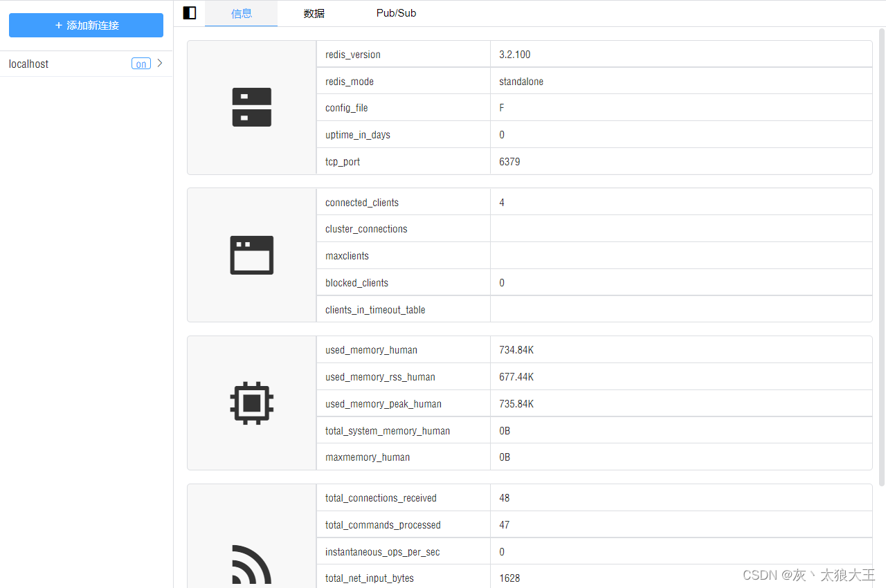Click the 735.84K peak value
The height and width of the screenshot is (588, 886).
point(516,404)
